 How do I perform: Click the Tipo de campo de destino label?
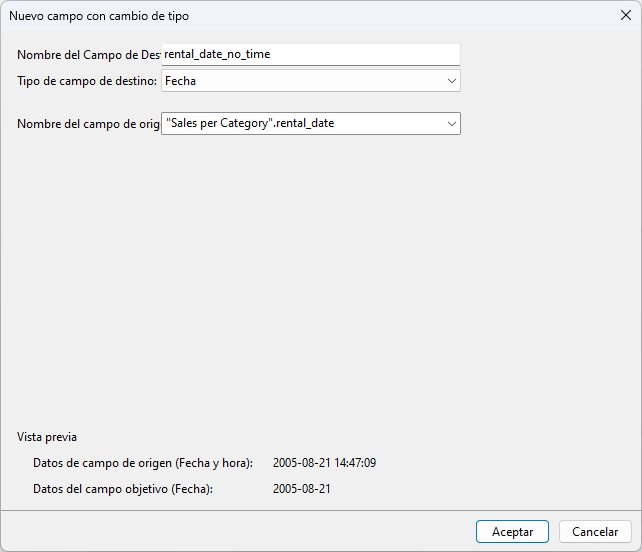tap(87, 81)
